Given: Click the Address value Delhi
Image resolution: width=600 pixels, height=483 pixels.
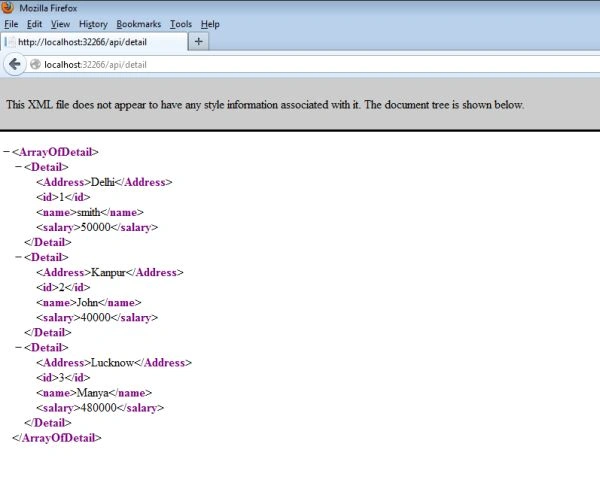Looking at the screenshot, I should (103, 182).
